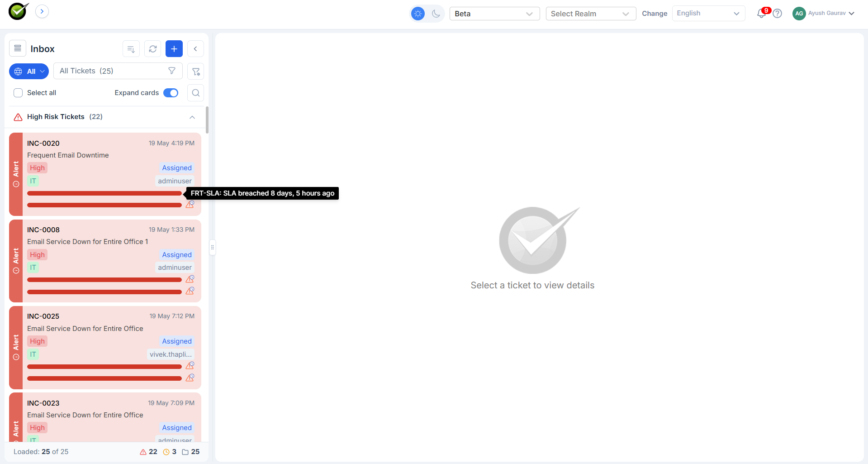
Task: Click funnel icon inside All Tickets field
Action: coord(172,71)
